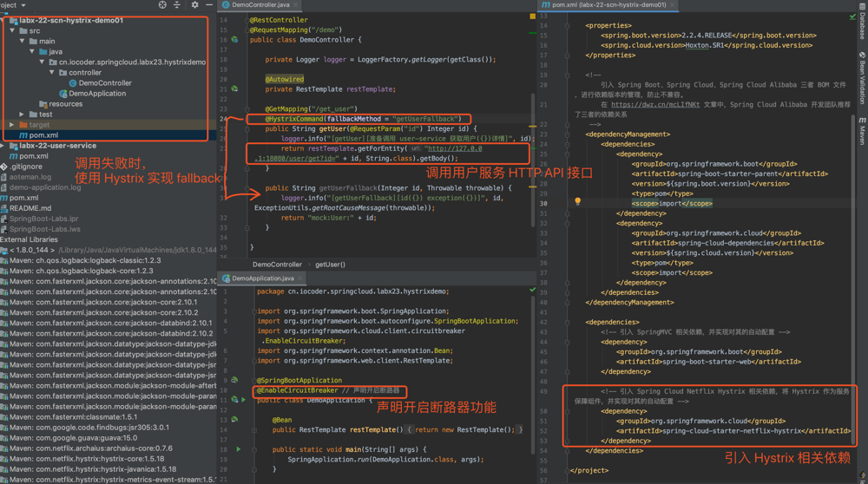Select labx-22-user-service module
The image size is (868, 484).
point(57,146)
